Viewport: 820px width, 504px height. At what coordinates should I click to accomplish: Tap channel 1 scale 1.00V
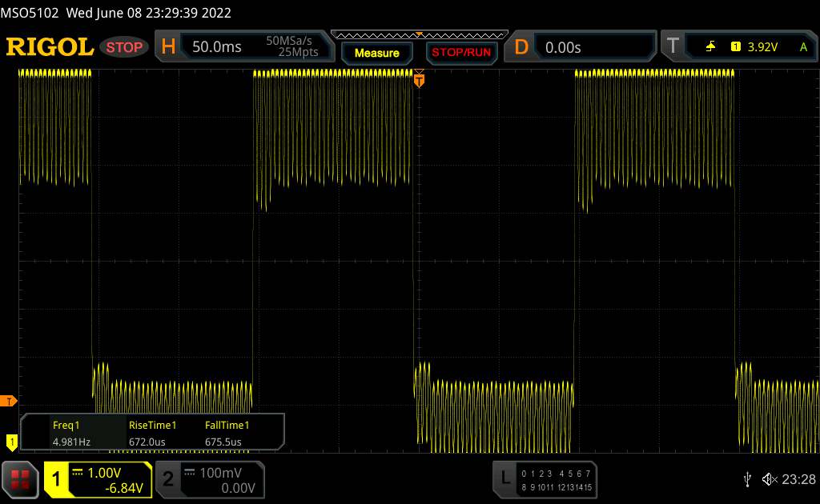pos(104,473)
